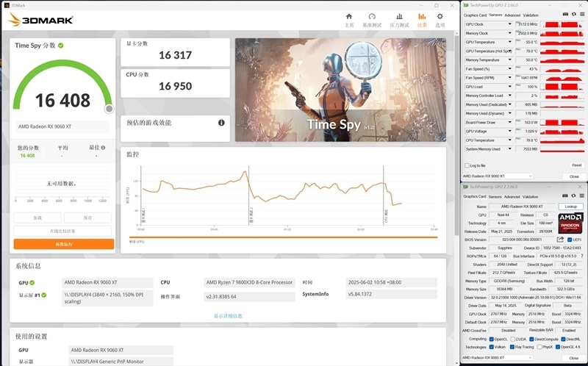Click the 在线比较结果 button
This screenshot has width=588, height=366.
62,231
